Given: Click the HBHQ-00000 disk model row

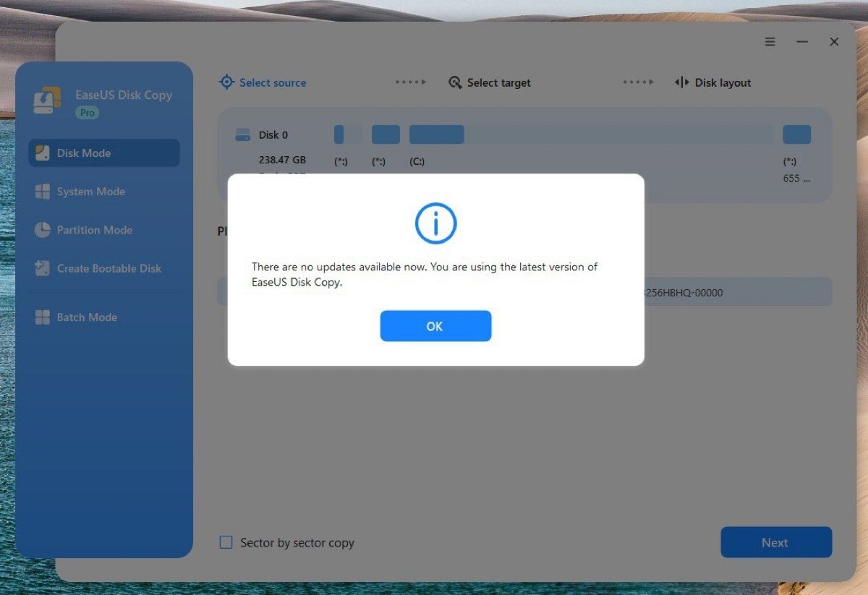Looking at the screenshot, I should (x=524, y=293).
